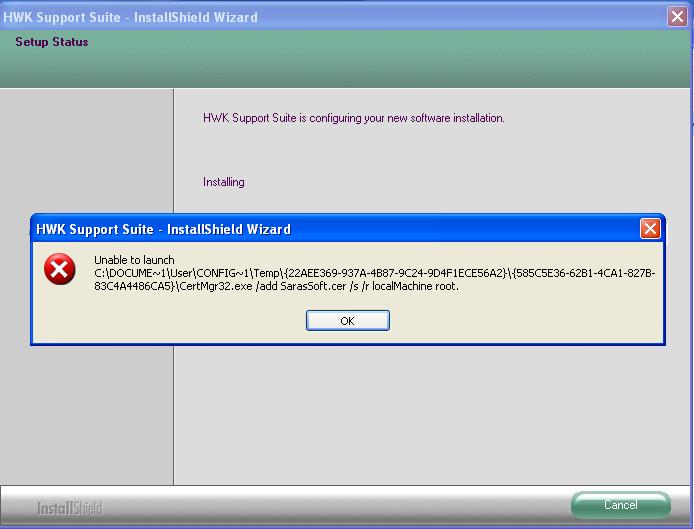Click the 'Installing' status label
This screenshot has width=694, height=529.
point(224,182)
